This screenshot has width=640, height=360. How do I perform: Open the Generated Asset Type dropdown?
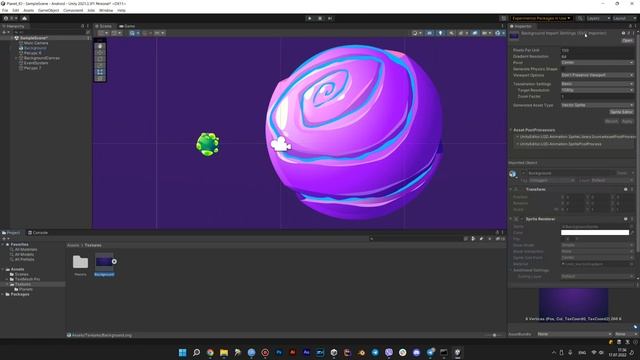pos(597,105)
